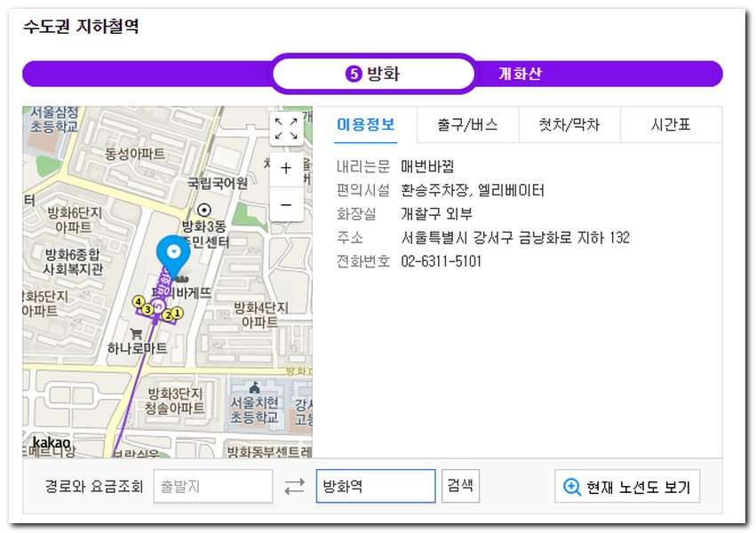
Task: Zoom in on the map
Action: point(286,169)
